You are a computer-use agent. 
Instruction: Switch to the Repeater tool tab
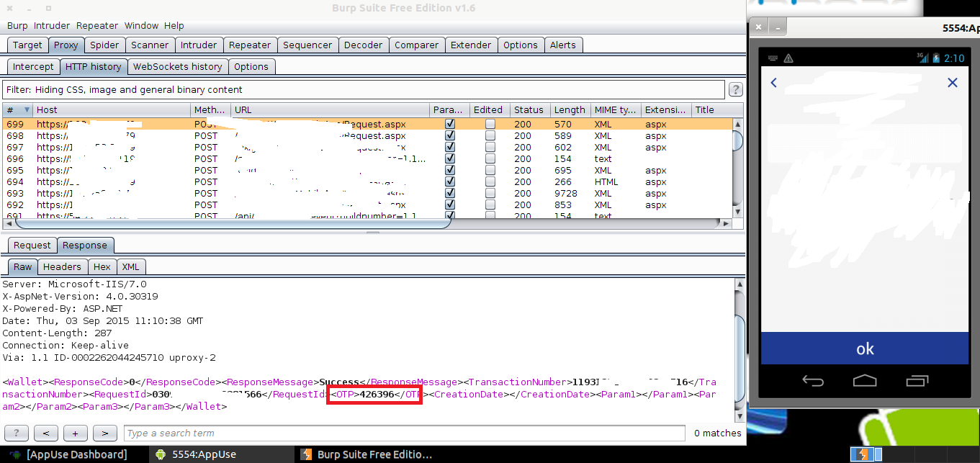pyautogui.click(x=250, y=45)
